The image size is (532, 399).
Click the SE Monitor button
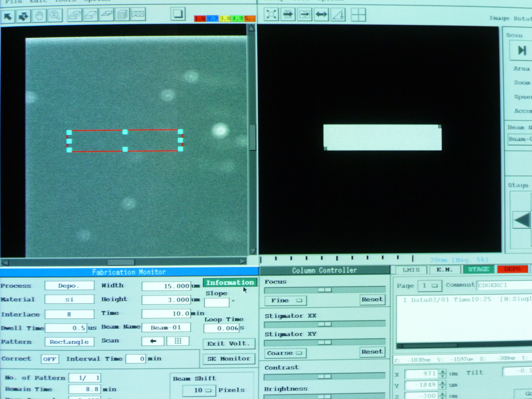[x=229, y=359]
